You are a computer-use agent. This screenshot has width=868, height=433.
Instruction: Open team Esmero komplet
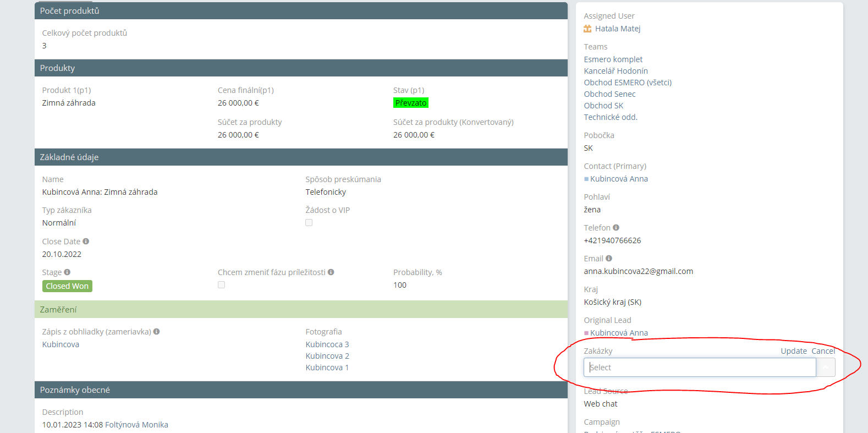[613, 59]
